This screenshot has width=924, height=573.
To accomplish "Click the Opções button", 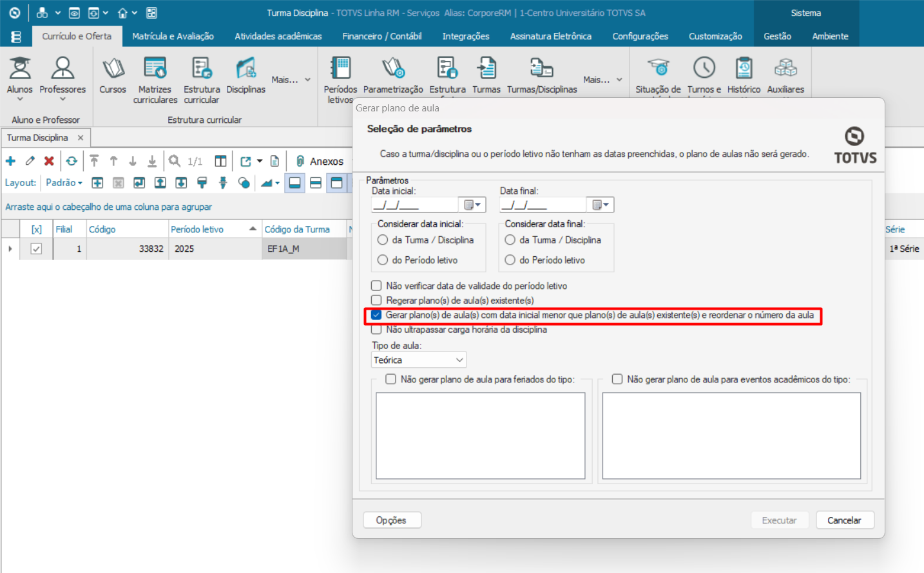I will (392, 520).
